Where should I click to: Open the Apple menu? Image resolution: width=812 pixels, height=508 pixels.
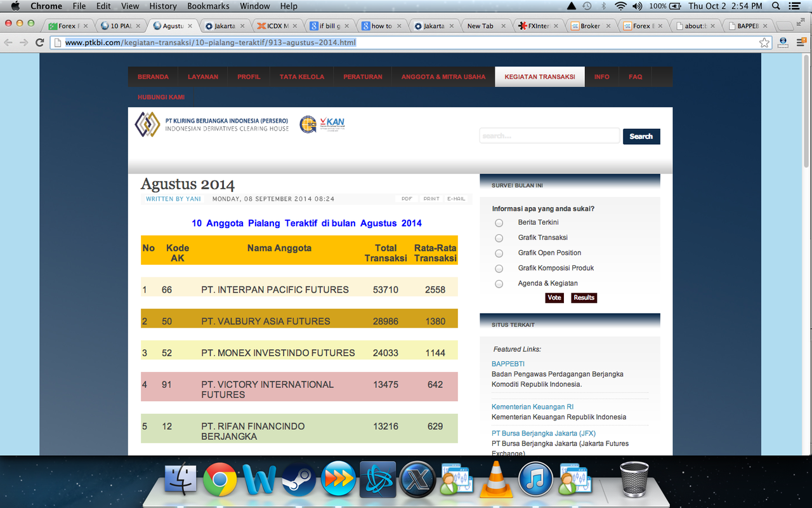tap(15, 6)
